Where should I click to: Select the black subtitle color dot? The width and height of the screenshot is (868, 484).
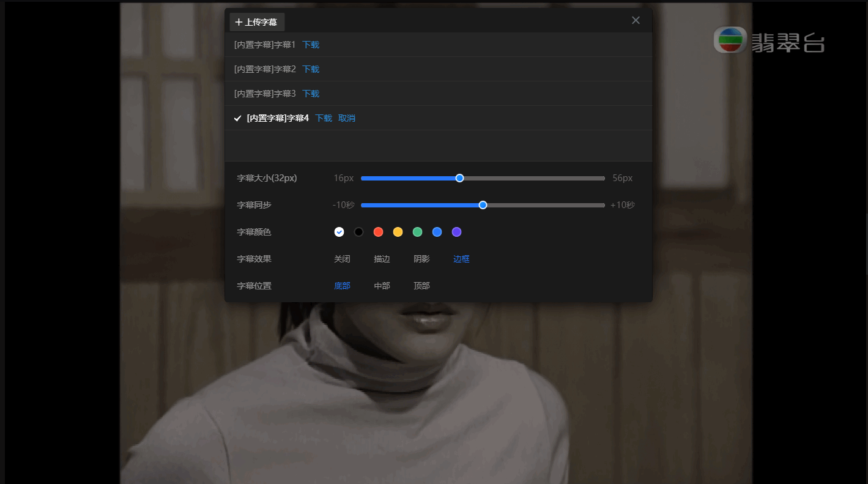[359, 232]
